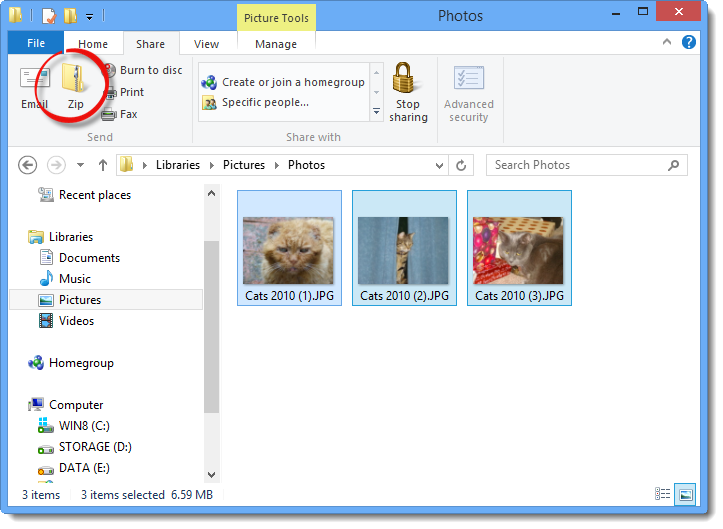Image resolution: width=723 pixels, height=529 pixels.
Task: Switch to Details view icon in status bar
Action: [663, 494]
